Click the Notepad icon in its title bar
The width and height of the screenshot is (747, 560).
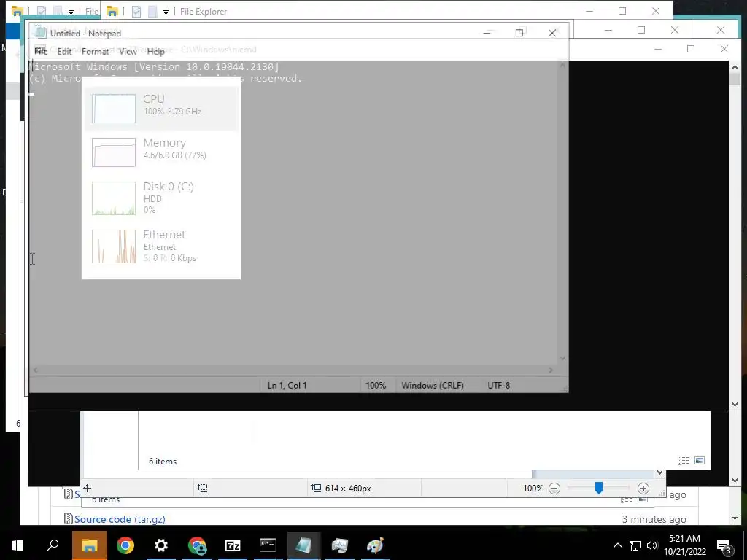[x=41, y=33]
